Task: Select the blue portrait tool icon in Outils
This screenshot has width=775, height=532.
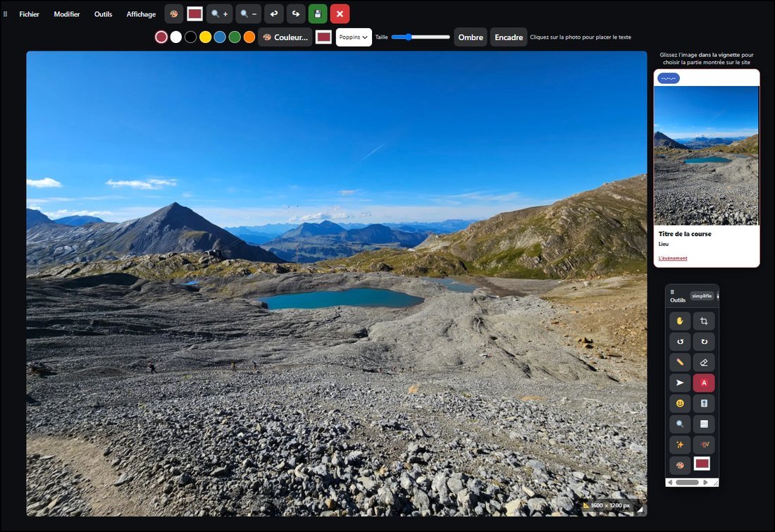Action: (x=704, y=404)
